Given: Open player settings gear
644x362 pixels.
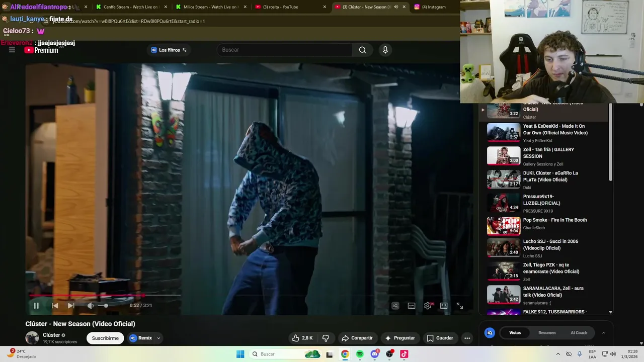Looking at the screenshot, I should (x=428, y=306).
